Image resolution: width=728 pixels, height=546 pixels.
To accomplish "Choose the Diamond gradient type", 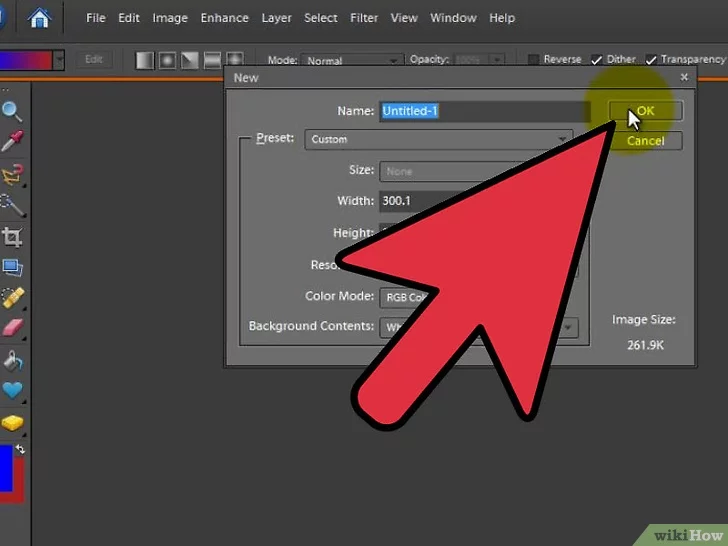I will coord(234,59).
